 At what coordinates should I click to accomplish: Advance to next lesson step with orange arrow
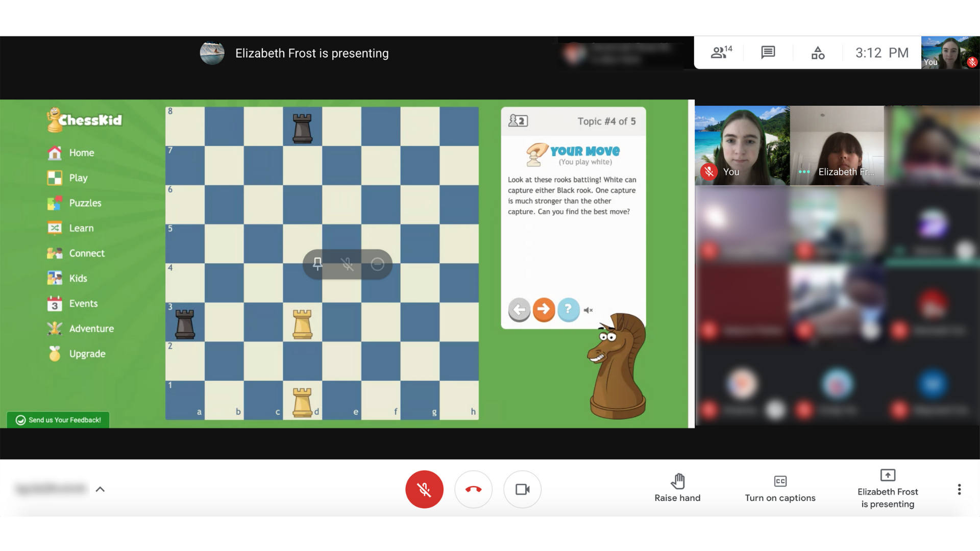click(544, 310)
